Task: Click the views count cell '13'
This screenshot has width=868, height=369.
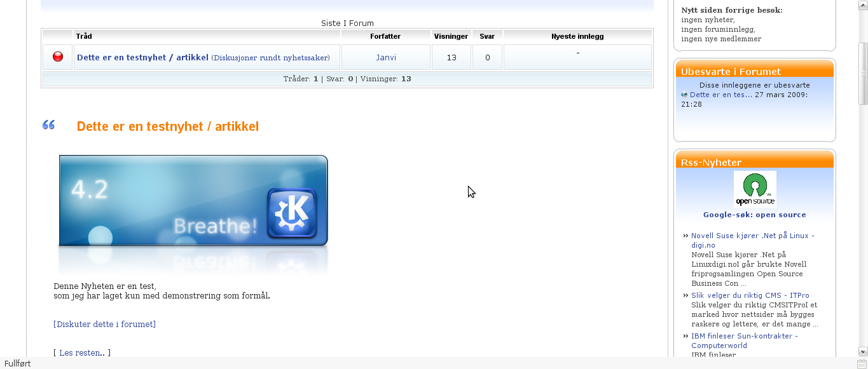Action: tap(451, 57)
